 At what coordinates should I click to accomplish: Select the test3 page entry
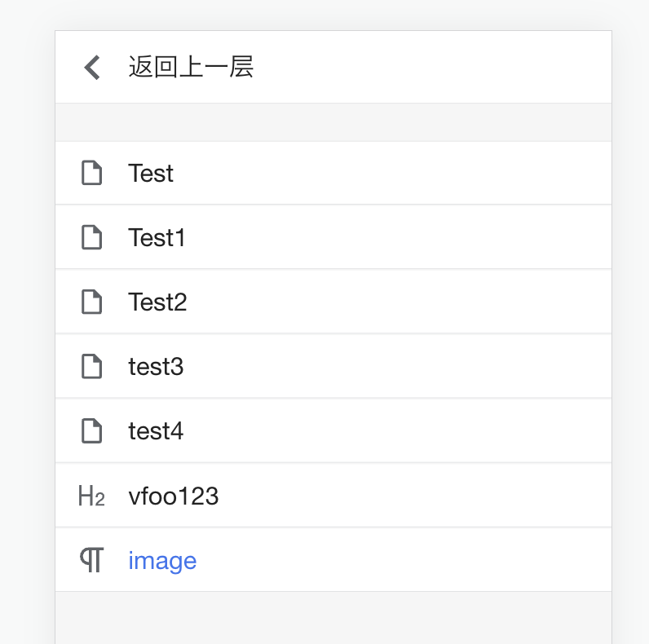(156, 367)
